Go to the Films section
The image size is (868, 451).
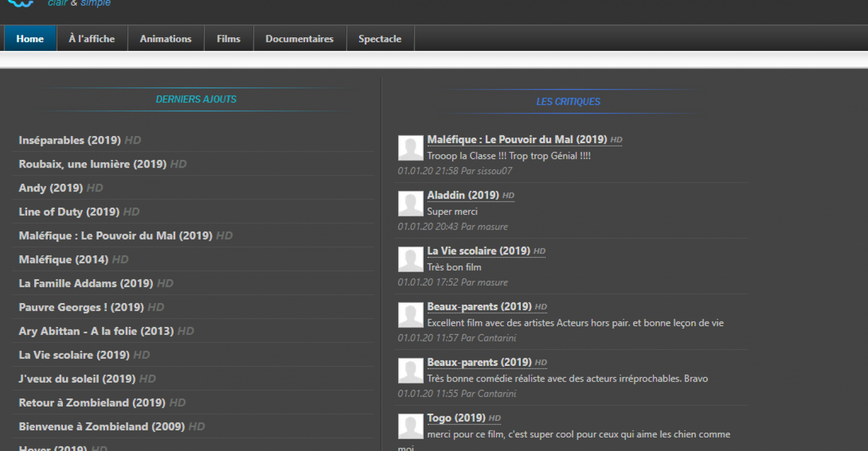228,39
